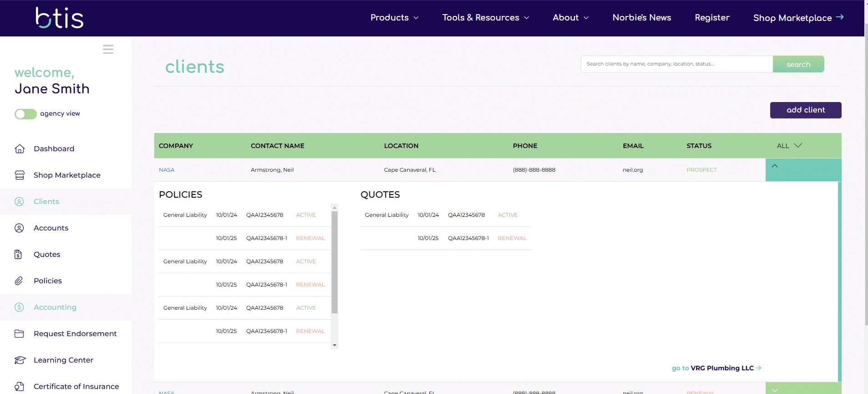Viewport: 868px width, 394px height.
Task: Click the Policies paperclip icon
Action: tap(19, 281)
